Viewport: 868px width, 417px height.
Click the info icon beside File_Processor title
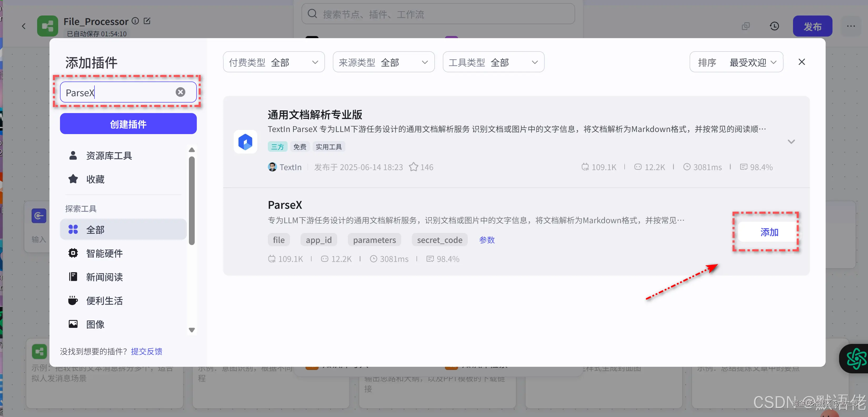click(x=135, y=21)
